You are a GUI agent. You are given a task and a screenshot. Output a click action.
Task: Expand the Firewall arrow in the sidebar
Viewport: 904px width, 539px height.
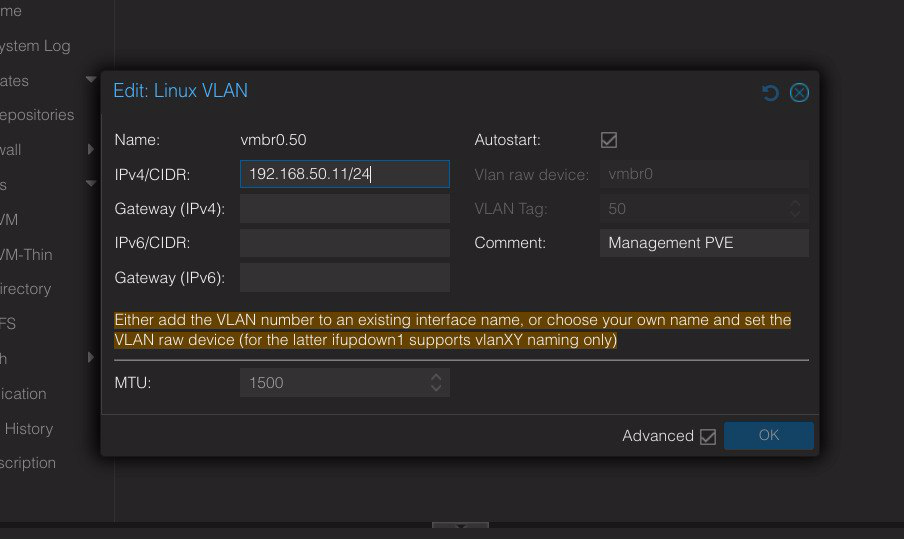91,149
